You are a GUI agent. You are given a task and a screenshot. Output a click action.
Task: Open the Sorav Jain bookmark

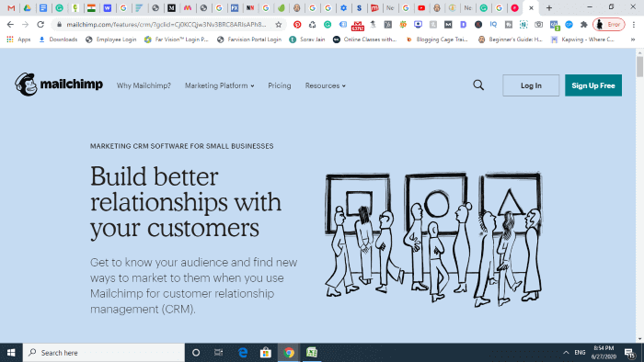[x=306, y=40]
